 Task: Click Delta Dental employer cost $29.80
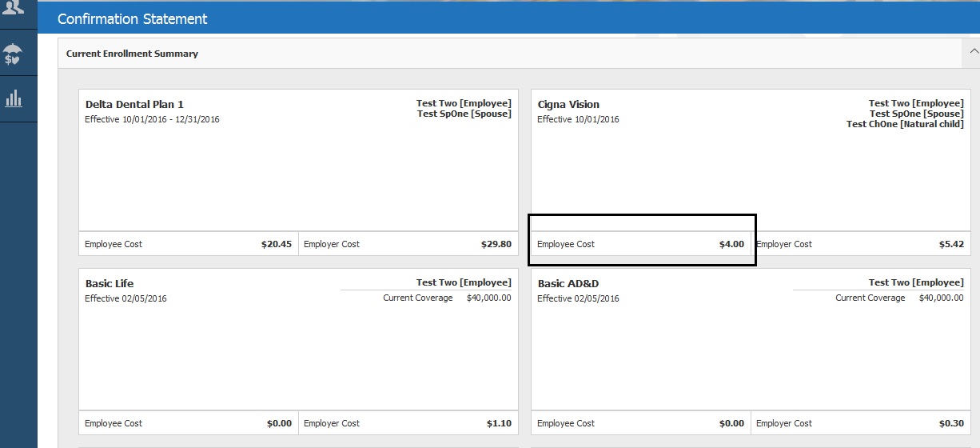click(x=496, y=244)
